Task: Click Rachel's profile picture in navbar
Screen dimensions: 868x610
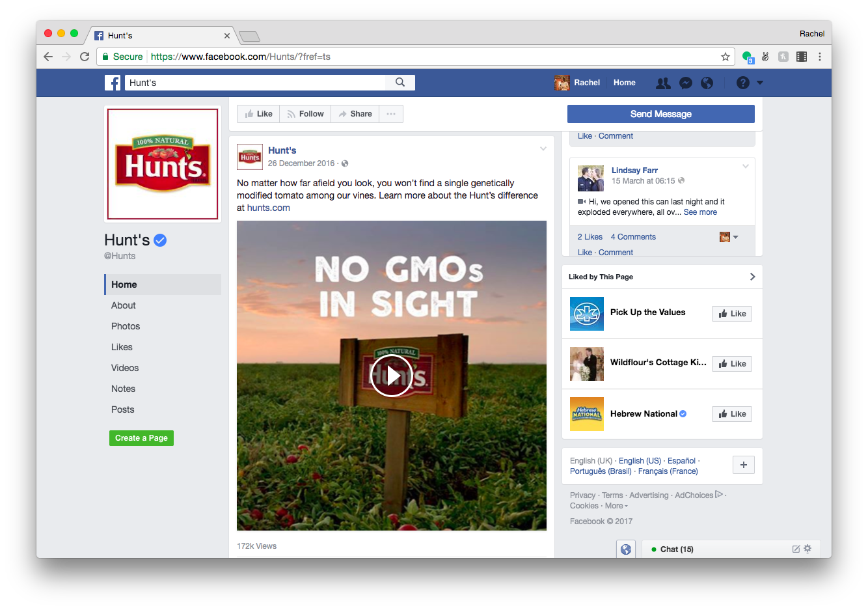Action: tap(562, 83)
